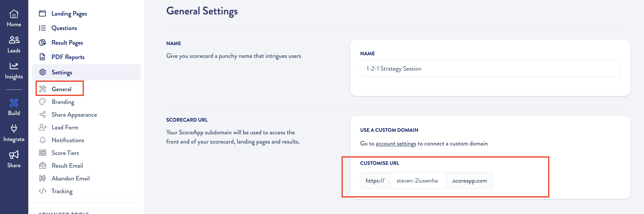Follow the account settings link
This screenshot has height=214, width=644.
click(396, 144)
